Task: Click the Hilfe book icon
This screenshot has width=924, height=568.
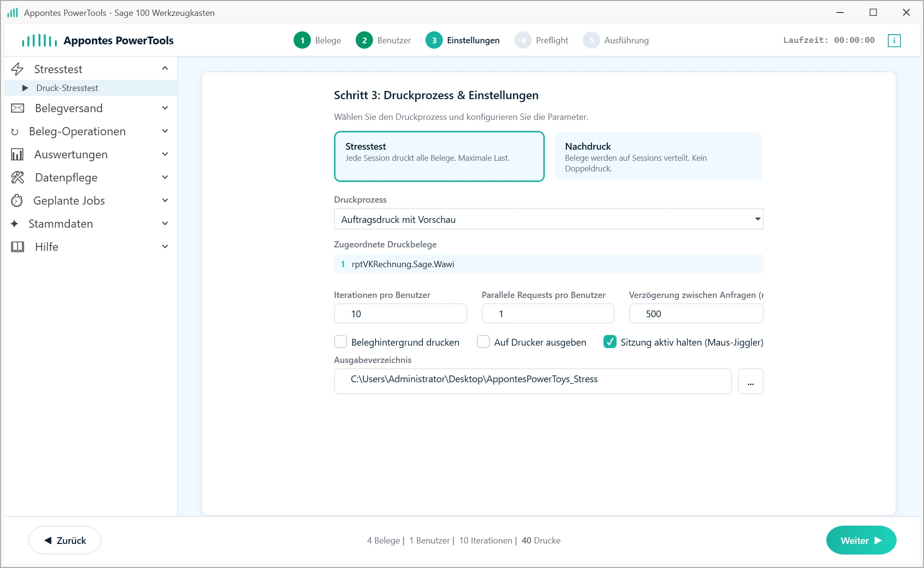Action: tap(17, 247)
